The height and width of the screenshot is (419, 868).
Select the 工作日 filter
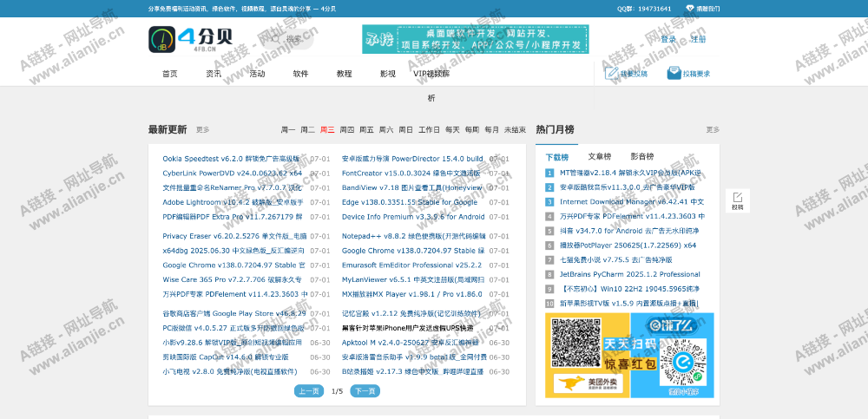(429, 129)
